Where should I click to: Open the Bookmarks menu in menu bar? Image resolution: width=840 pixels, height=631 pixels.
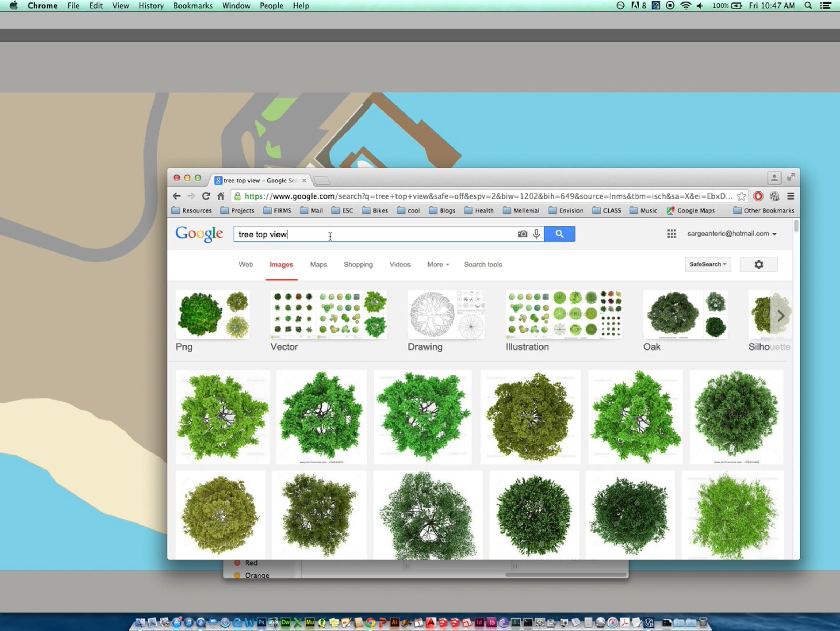click(x=193, y=6)
